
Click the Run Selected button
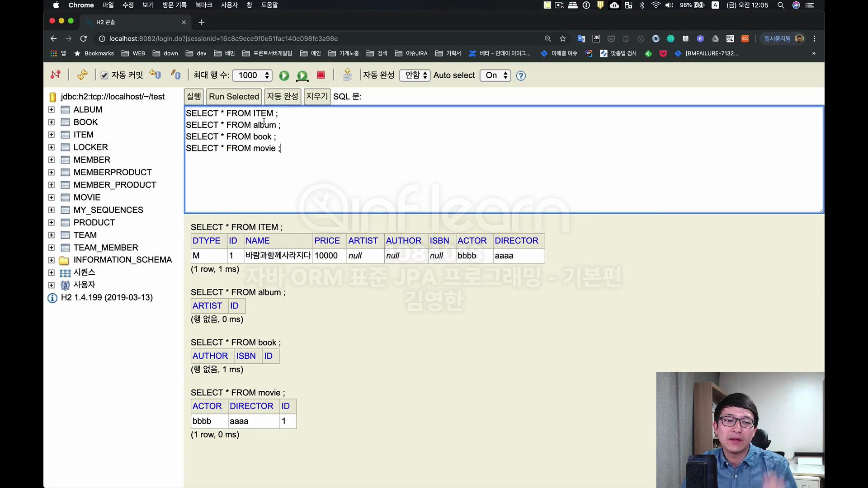234,97
